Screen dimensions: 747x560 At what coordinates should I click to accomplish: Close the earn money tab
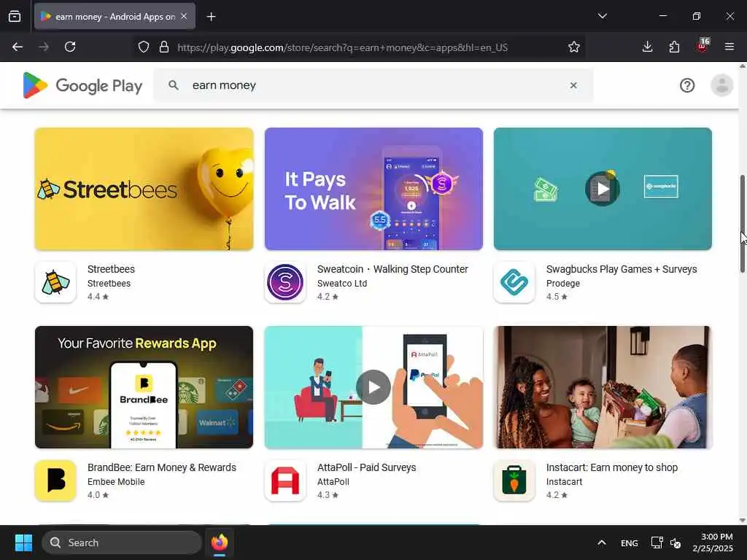(184, 16)
